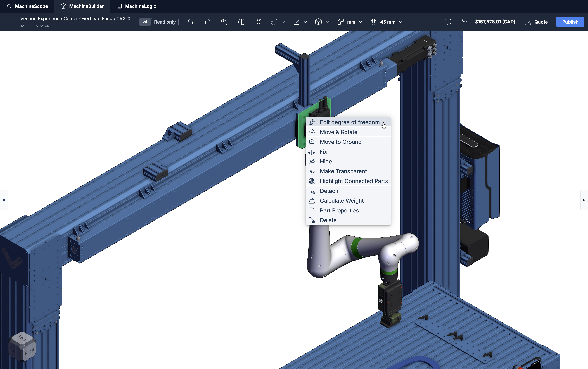
Task: Open the comments speech bubble icon
Action: click(x=448, y=22)
